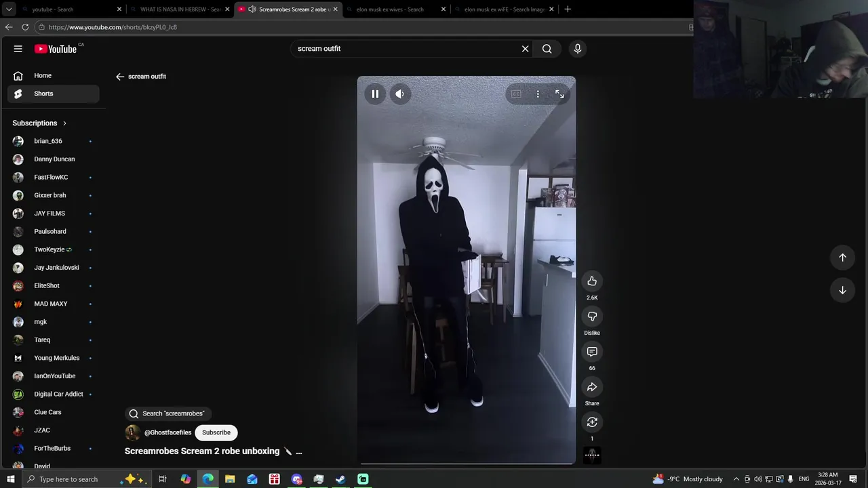
Task: Open the Ghostfacefiles channel avatar
Action: 133,432
